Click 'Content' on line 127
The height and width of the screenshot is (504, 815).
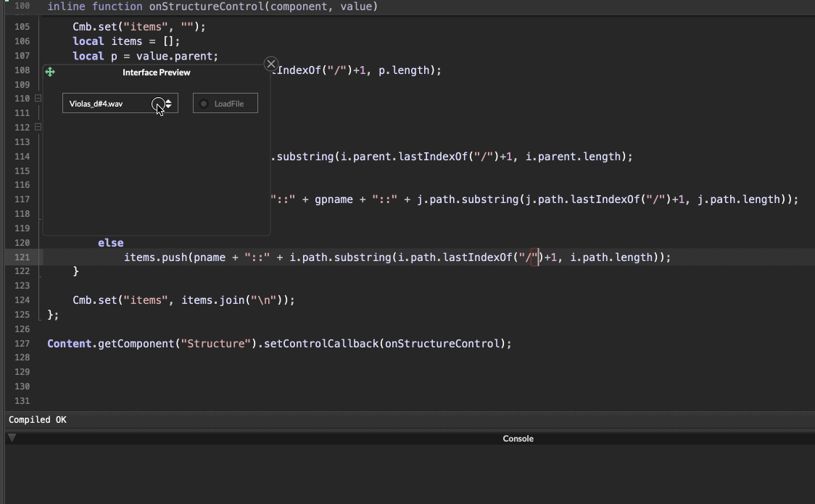coord(69,344)
